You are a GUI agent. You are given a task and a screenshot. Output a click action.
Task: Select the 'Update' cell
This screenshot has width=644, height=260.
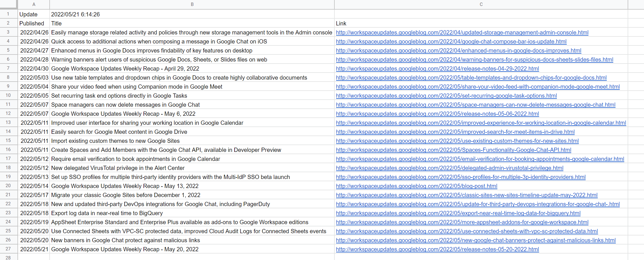(34, 14)
